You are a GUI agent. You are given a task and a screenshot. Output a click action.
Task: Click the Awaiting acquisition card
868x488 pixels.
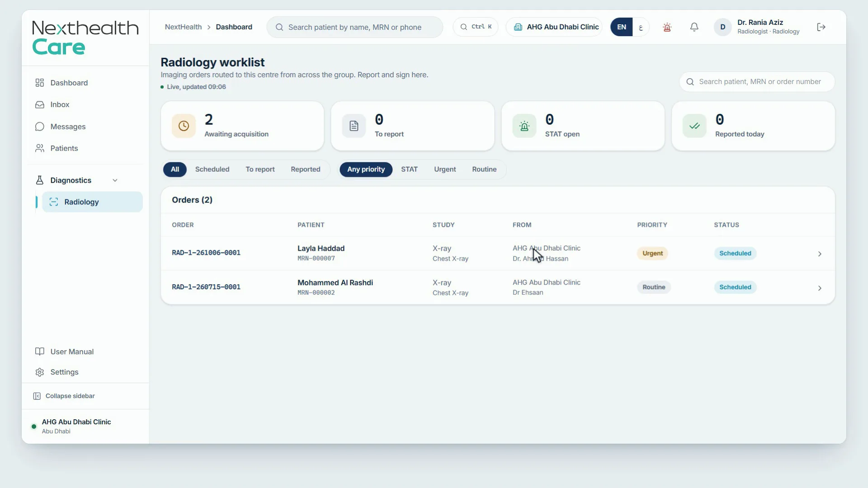click(242, 126)
